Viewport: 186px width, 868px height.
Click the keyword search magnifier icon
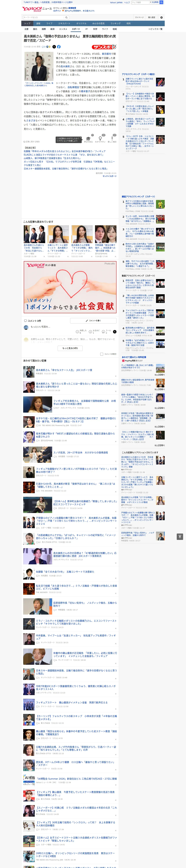pyautogui.click(x=66, y=18)
